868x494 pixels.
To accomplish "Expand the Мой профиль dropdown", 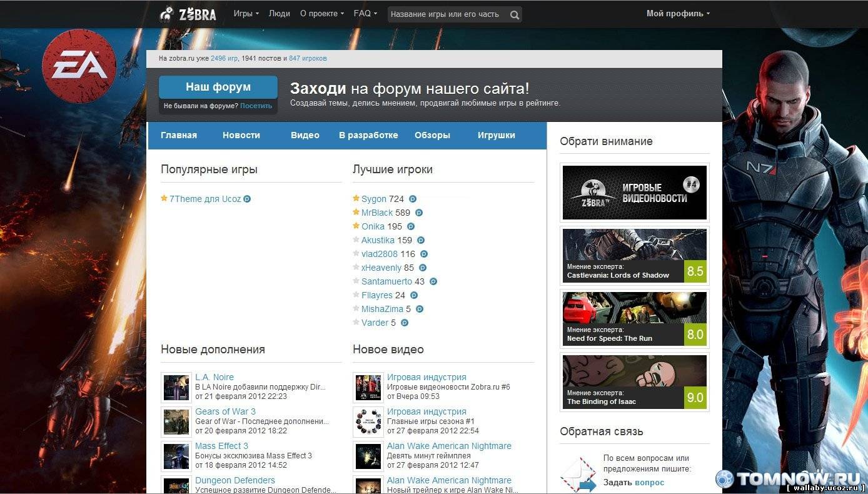I will (x=678, y=13).
